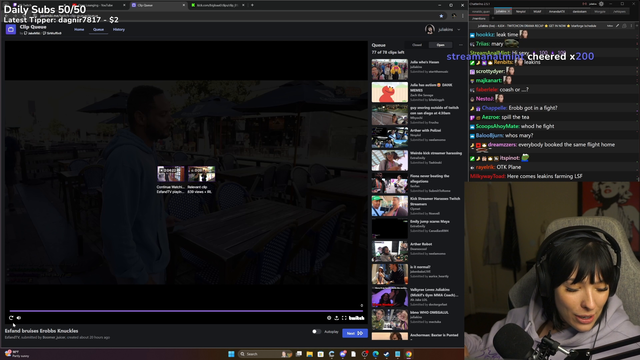
Task: Enter fullscreen in the clip player
Action: click(x=344, y=318)
